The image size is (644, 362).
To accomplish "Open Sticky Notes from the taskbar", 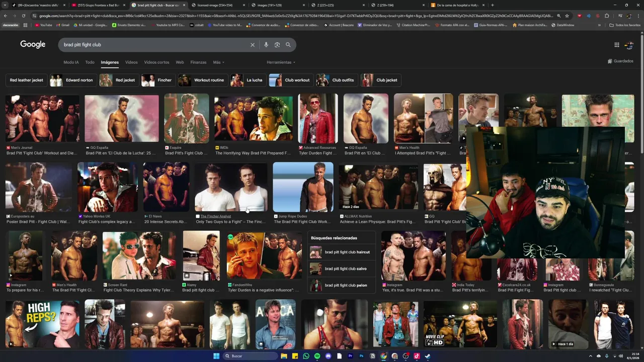I will click(x=295, y=356).
